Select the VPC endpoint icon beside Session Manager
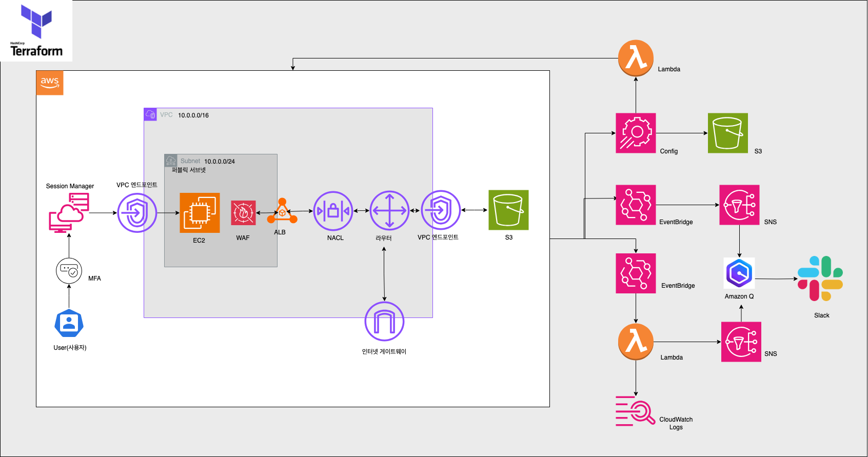Screen dimensions: 868x457 [137, 212]
